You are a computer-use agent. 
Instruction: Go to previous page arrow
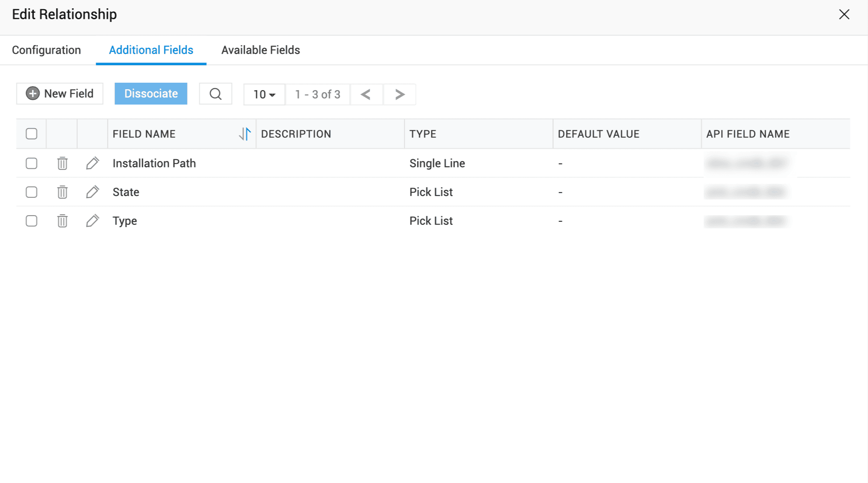366,94
